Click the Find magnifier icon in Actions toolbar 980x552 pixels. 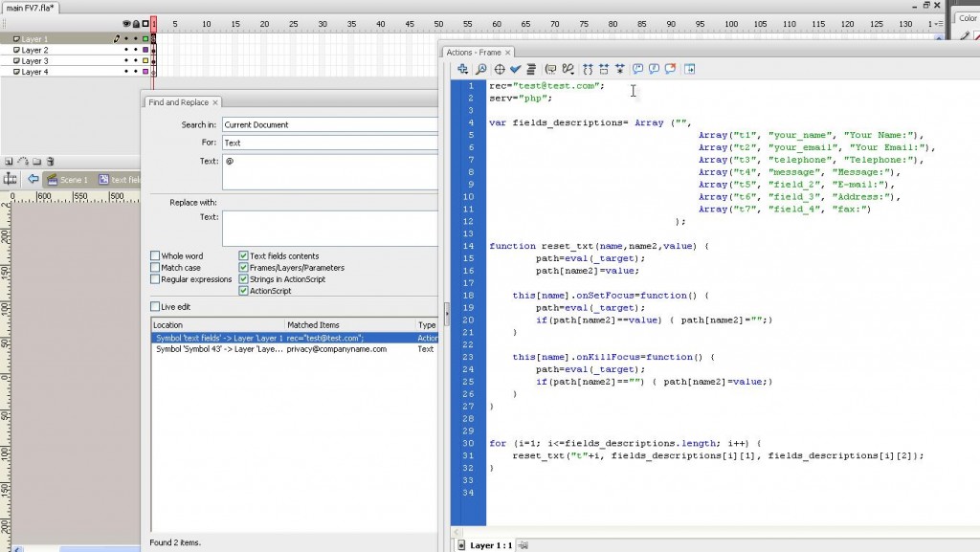point(480,69)
